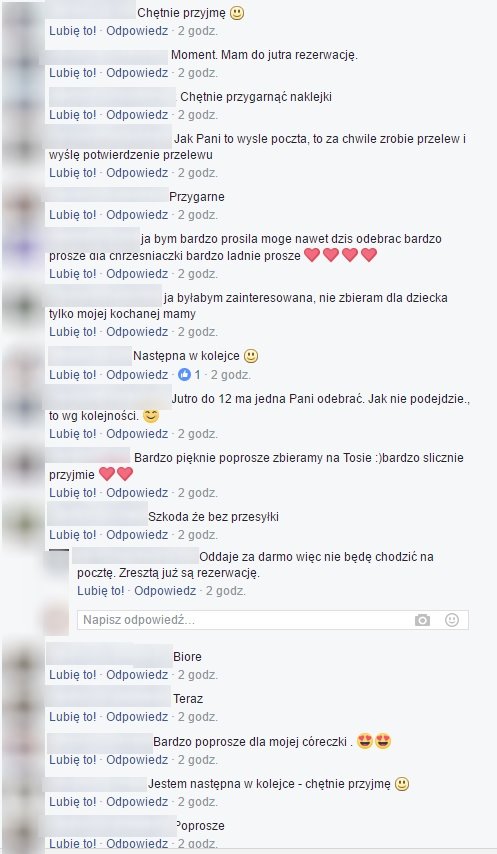
Task: Like 'Bardzo poprosze dla mojej córeczki' comment
Action: (x=72, y=760)
